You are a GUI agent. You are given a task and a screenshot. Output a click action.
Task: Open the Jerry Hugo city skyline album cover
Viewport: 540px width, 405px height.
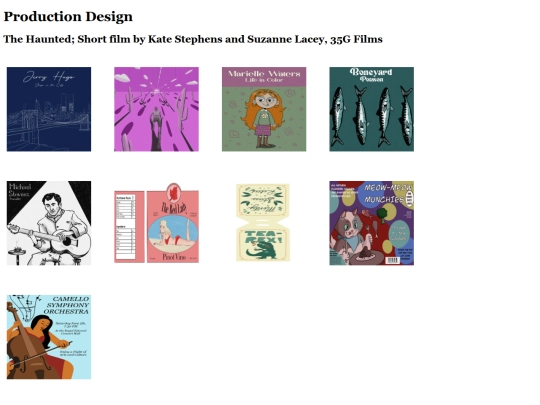[x=49, y=109]
